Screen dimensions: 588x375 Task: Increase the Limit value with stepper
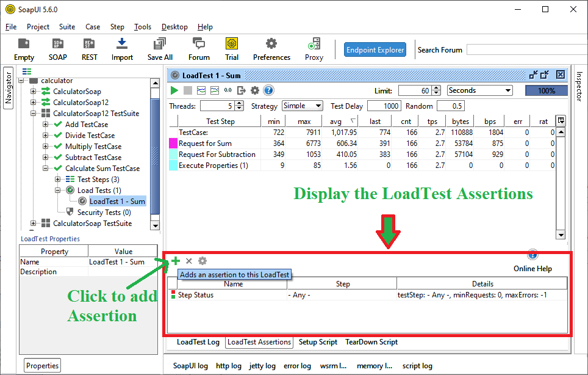coord(437,88)
